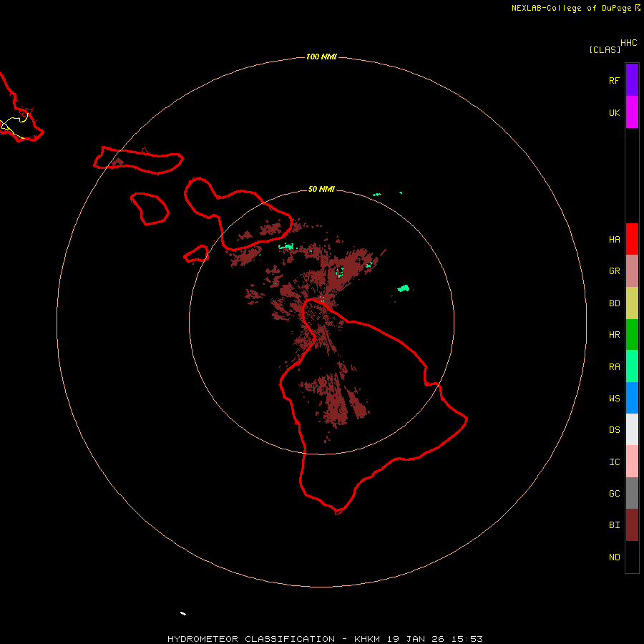The image size is (644, 644).
Task: Select the GC gray legend swatch
Action: click(632, 493)
